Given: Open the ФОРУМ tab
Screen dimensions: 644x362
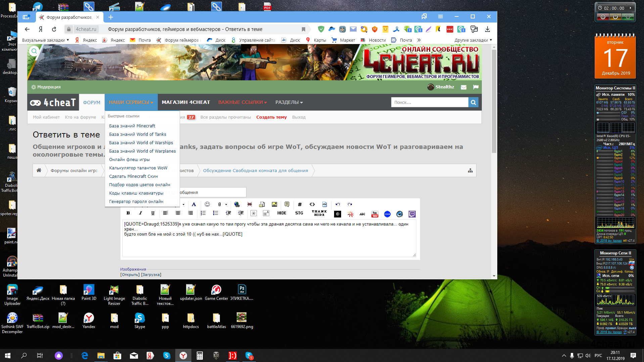Looking at the screenshot, I should [92, 102].
